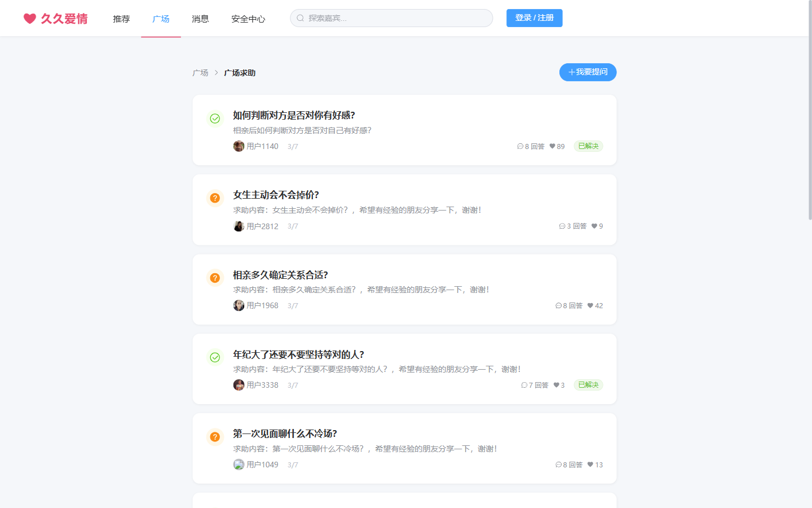This screenshot has width=812, height=508.
Task: Open question 相亲多久确定关系合适?
Action: tap(280, 275)
